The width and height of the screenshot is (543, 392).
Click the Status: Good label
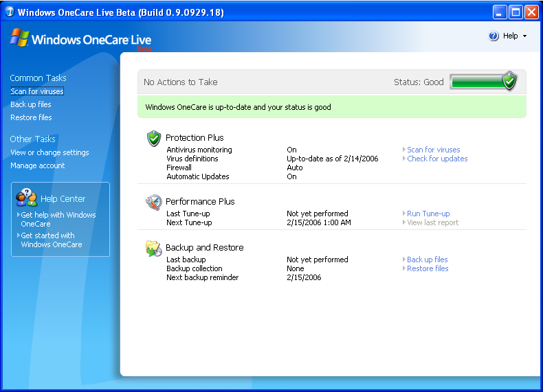pyautogui.click(x=419, y=82)
